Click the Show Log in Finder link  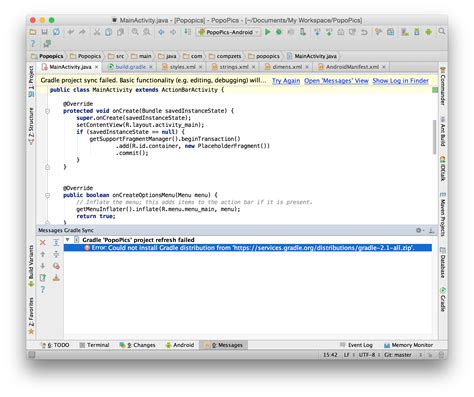point(400,81)
